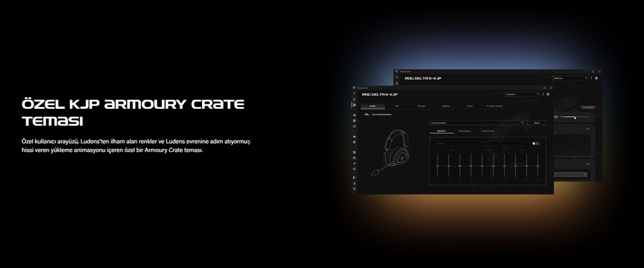Select the Optimization sub-tab
This screenshot has height=268, width=644.
(464, 131)
